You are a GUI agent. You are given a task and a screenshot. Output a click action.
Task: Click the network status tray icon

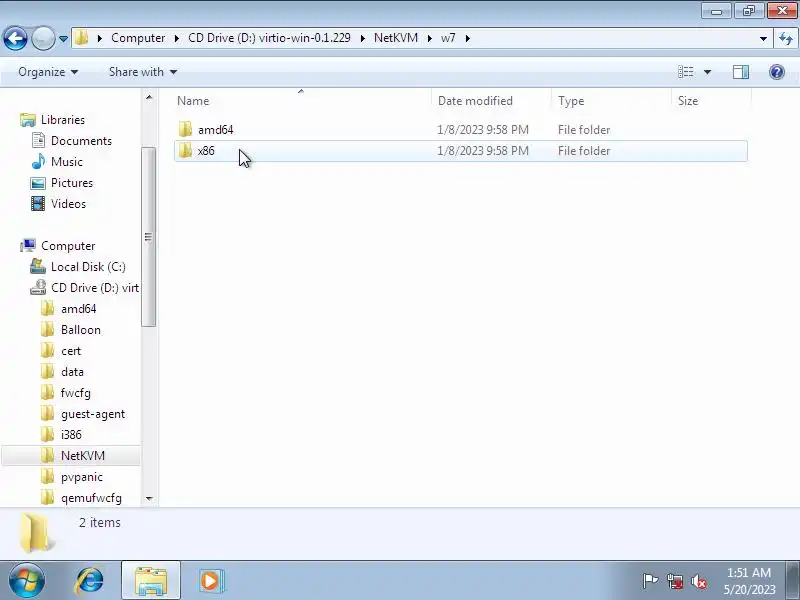tap(675, 581)
